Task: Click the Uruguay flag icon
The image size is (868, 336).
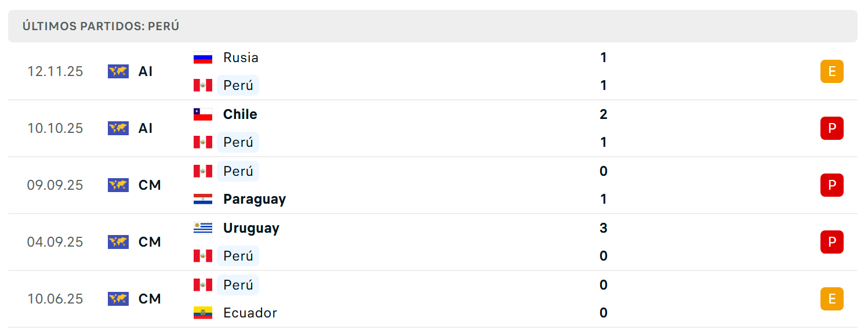Action: tap(203, 228)
